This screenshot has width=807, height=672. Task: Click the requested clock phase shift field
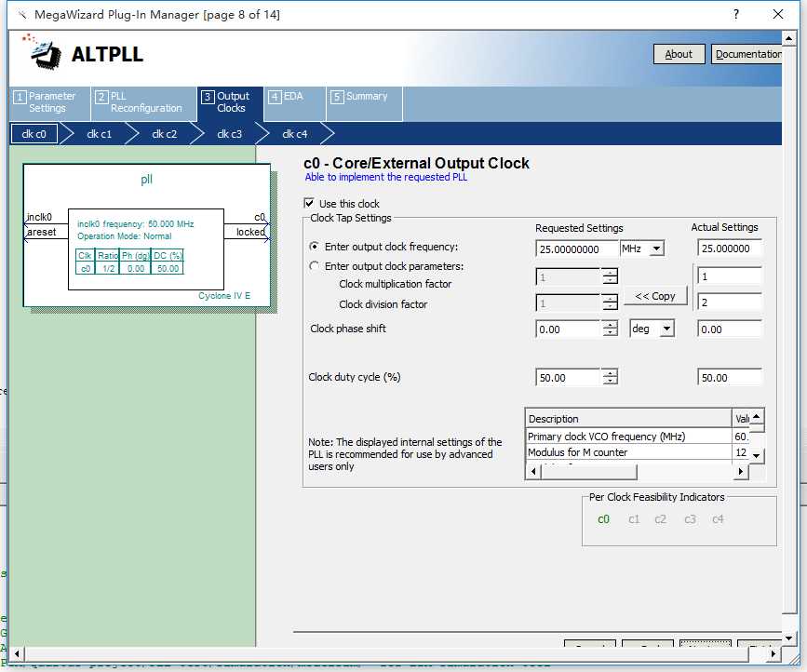click(x=568, y=329)
